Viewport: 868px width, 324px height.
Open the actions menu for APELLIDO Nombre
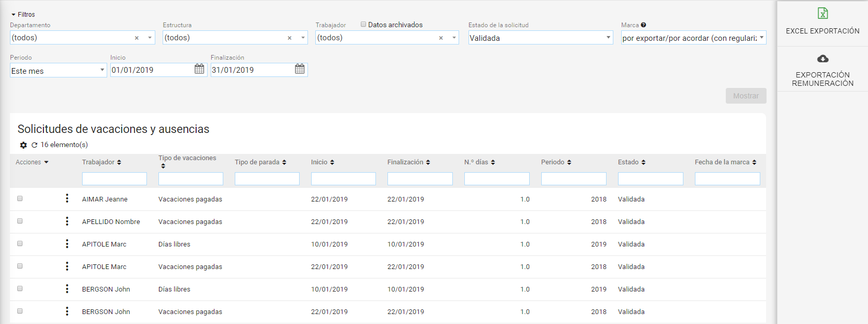(67, 221)
